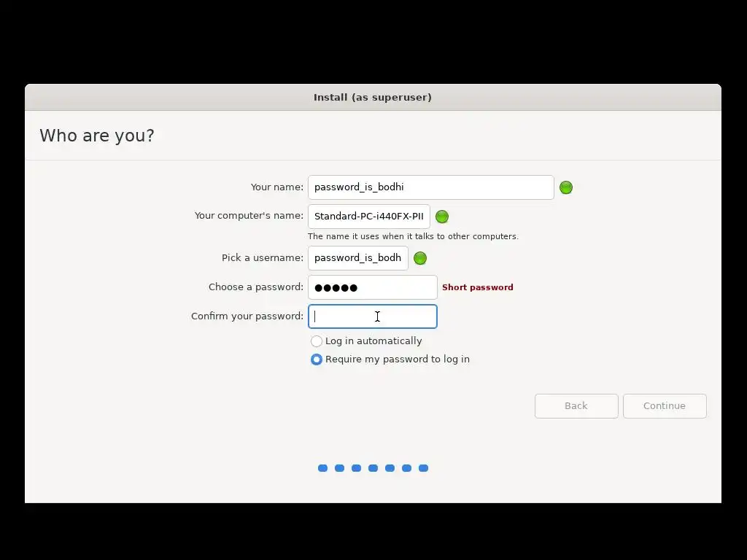The image size is (747, 560).
Task: Select Require my password to log in
Action: (x=390, y=359)
